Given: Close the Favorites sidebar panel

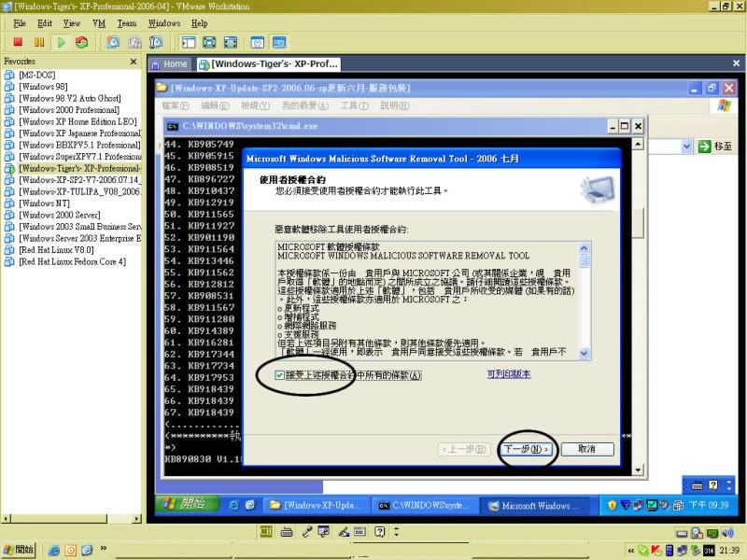Looking at the screenshot, I should 134,62.
